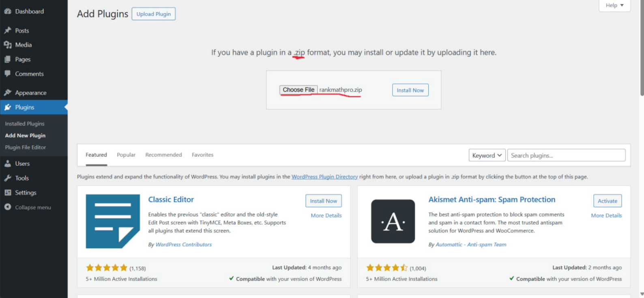Open the Keyword search type dropdown

coord(487,155)
